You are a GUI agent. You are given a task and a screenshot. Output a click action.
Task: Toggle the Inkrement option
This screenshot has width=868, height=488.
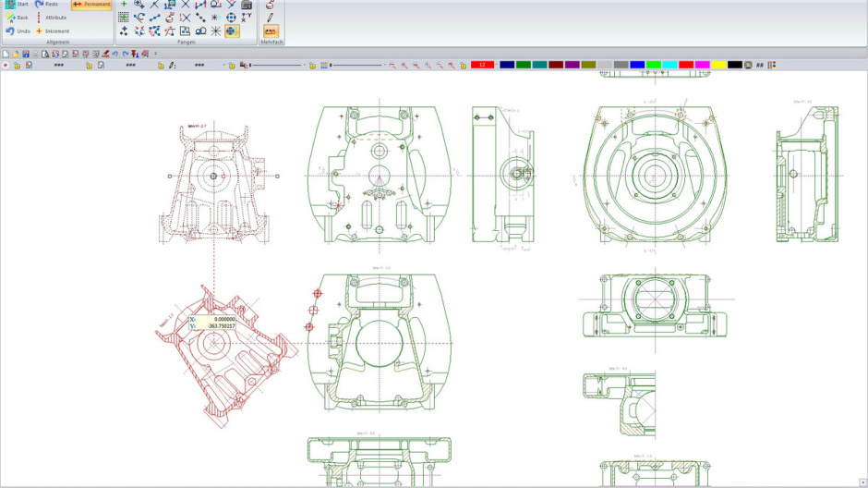pos(52,30)
